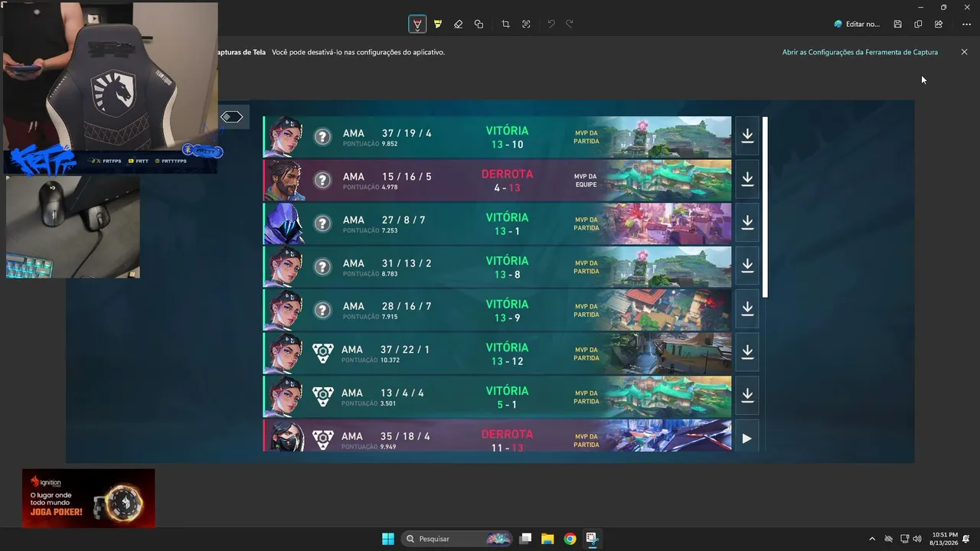Download the 28 / 16 / 7 match replay
980x551 pixels.
coord(747,308)
